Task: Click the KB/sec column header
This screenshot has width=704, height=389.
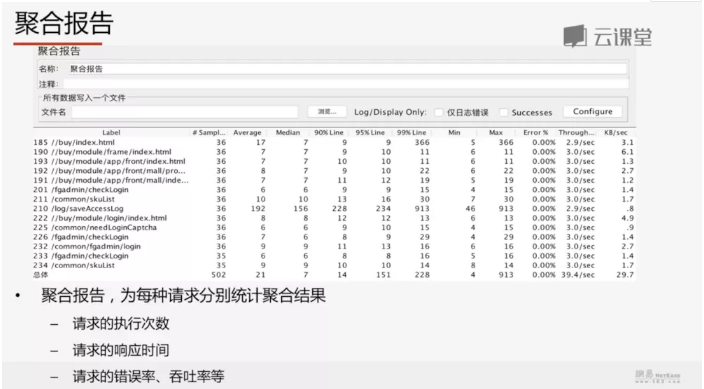Action: [x=616, y=133]
